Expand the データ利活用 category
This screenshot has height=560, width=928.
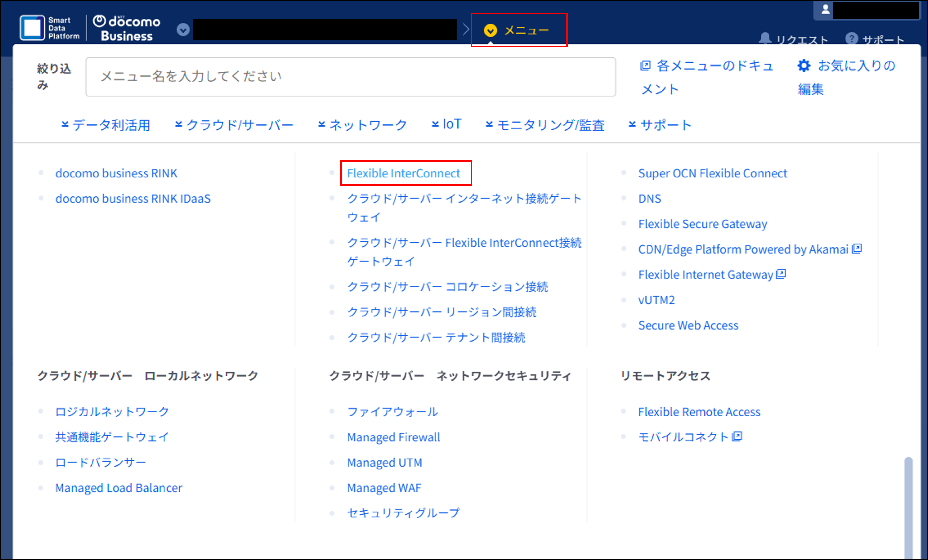tap(106, 124)
